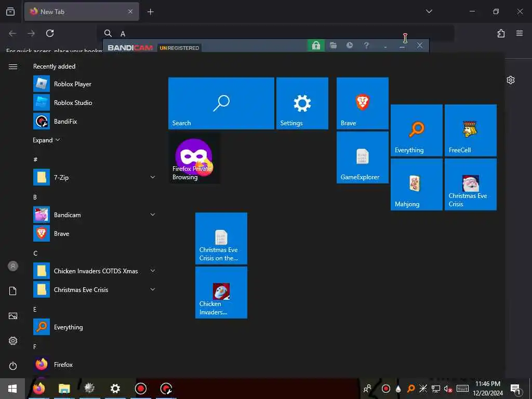The height and width of the screenshot is (399, 532).
Task: Click the muted volume tray icon
Action: pyautogui.click(x=448, y=389)
